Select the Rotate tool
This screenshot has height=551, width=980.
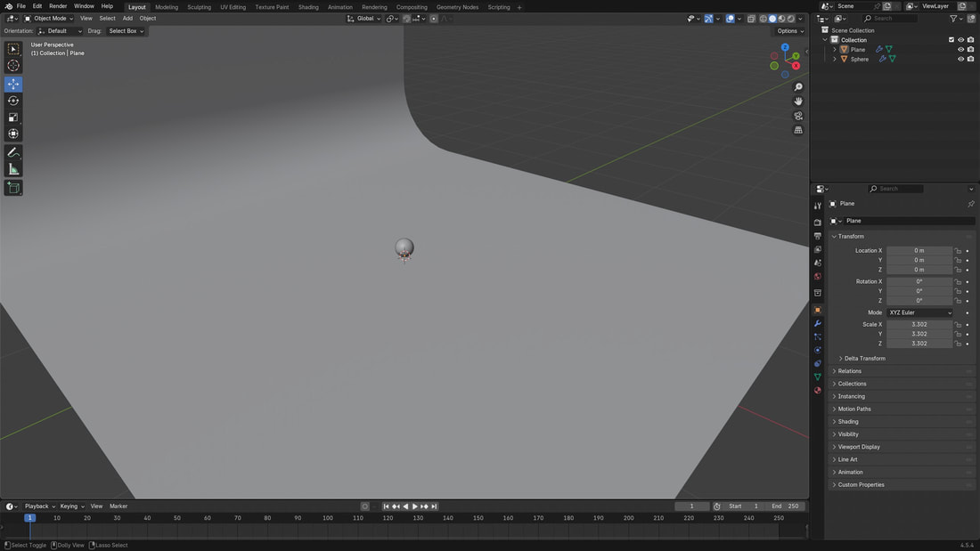(x=13, y=101)
